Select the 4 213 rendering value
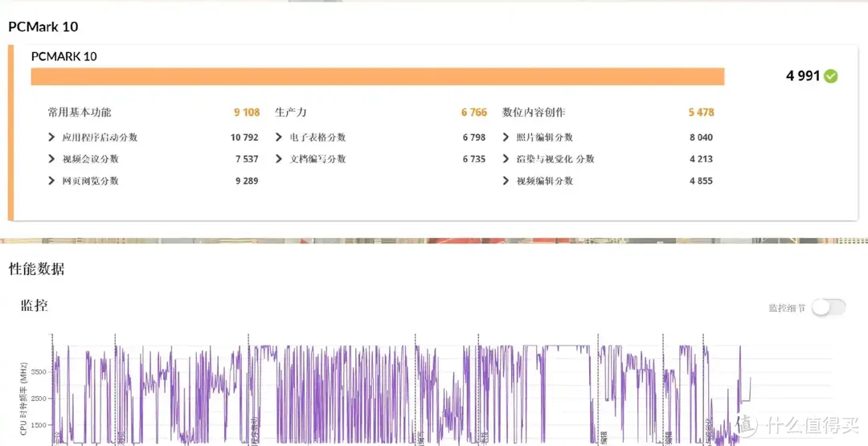The height and width of the screenshot is (446, 868). click(x=702, y=159)
